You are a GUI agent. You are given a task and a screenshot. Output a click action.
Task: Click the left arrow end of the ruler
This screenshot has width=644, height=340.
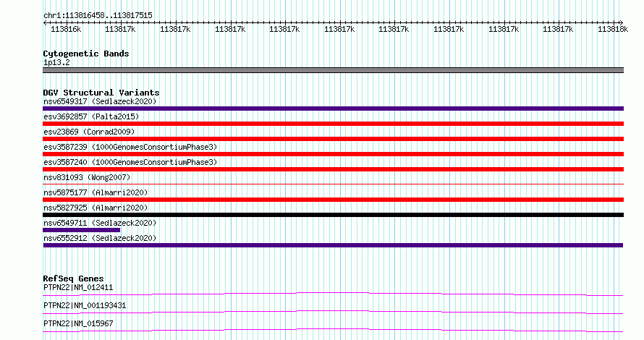[45, 22]
